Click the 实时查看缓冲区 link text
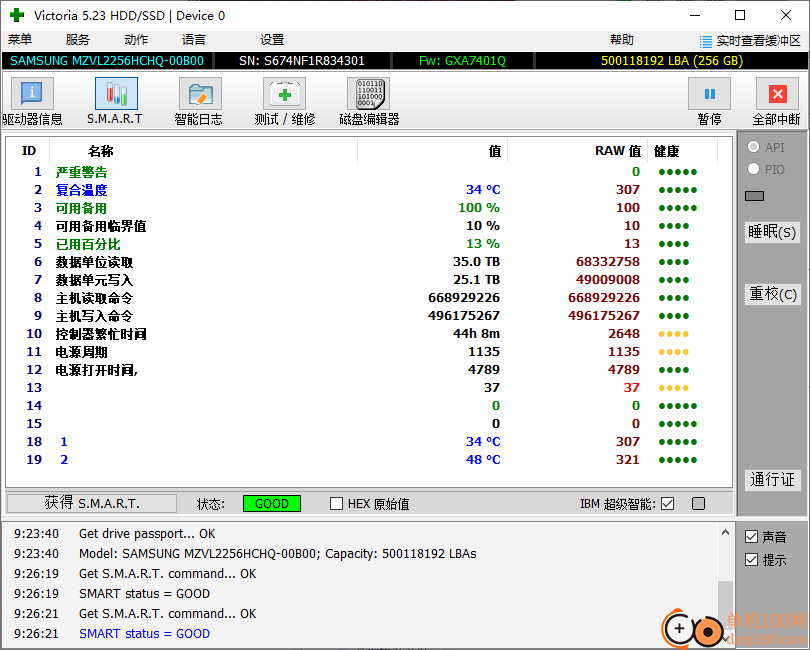 point(758,41)
